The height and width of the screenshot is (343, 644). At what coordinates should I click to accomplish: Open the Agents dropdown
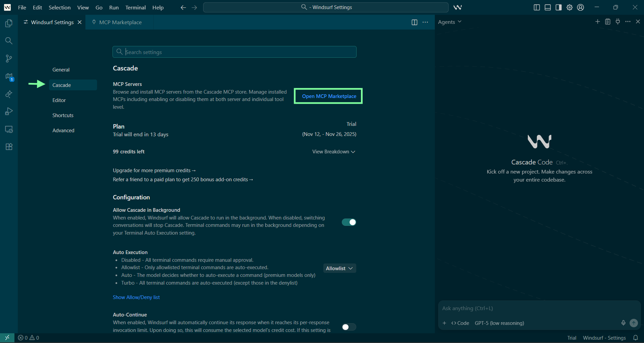pos(450,22)
